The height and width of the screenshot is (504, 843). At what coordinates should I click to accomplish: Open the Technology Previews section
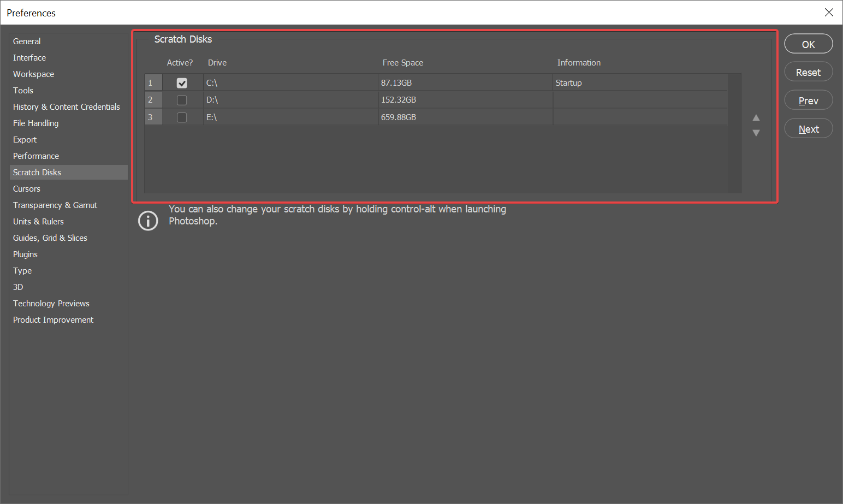pyautogui.click(x=51, y=304)
